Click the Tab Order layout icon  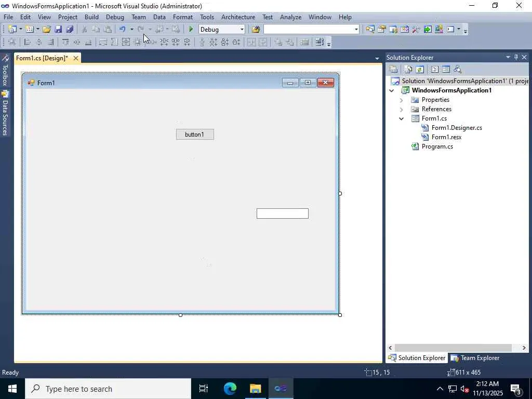click(x=320, y=42)
